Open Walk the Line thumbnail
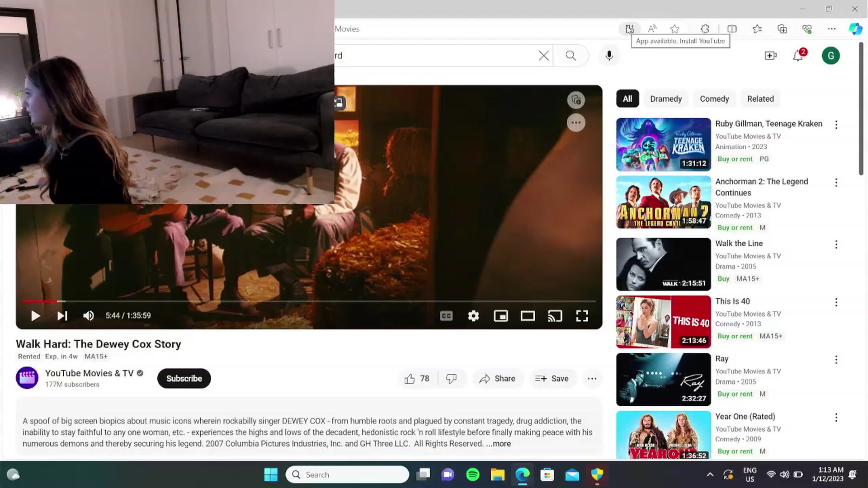 pyautogui.click(x=663, y=264)
